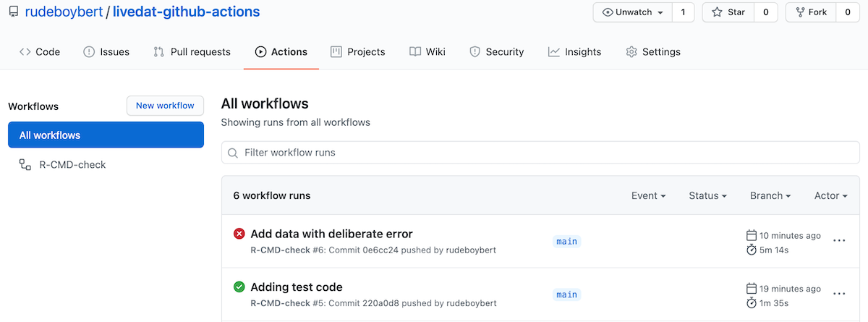868x322 pixels.
Task: Click the stargazers count 0
Action: click(x=766, y=12)
